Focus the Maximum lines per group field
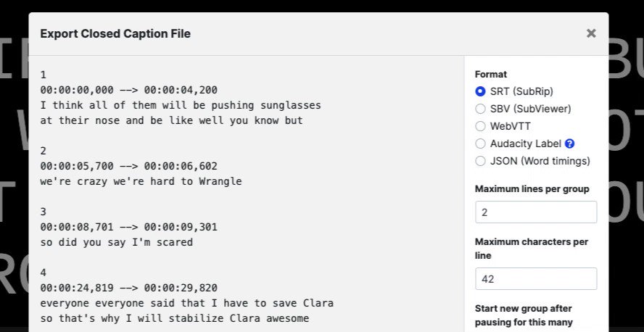The height and width of the screenshot is (332, 644). tap(536, 212)
